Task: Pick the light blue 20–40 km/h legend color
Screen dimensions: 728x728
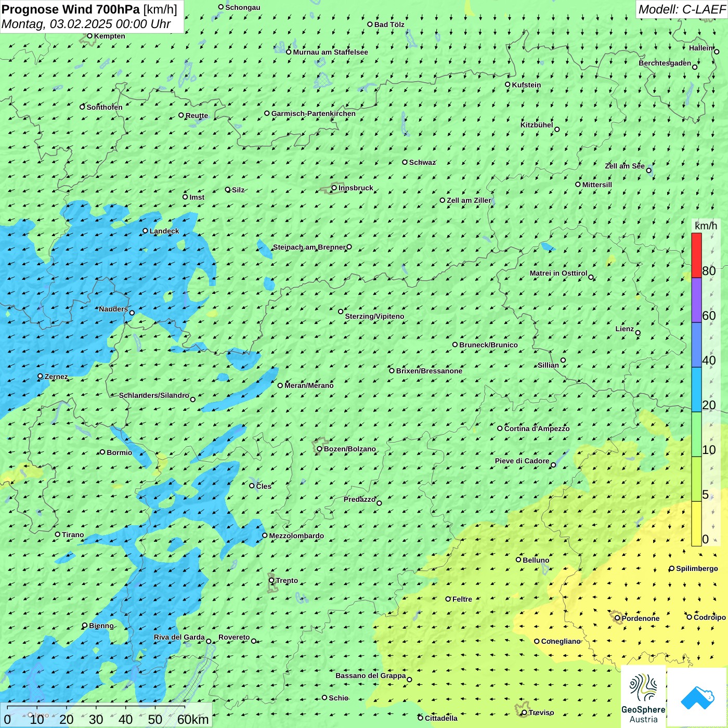Action: pos(696,390)
